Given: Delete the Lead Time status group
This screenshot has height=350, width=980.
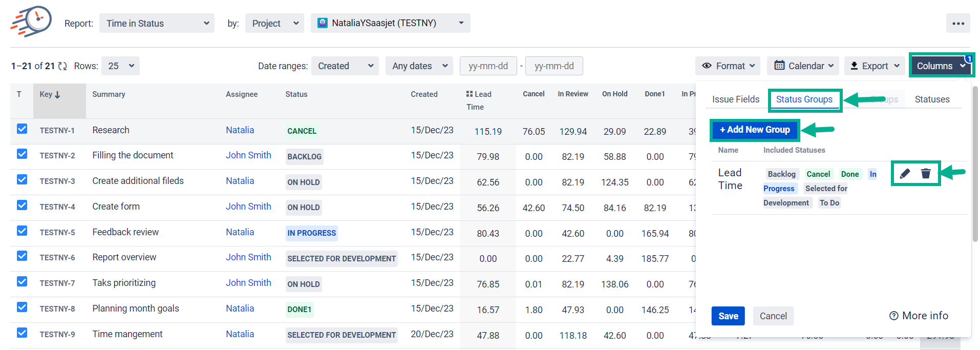Looking at the screenshot, I should (926, 174).
